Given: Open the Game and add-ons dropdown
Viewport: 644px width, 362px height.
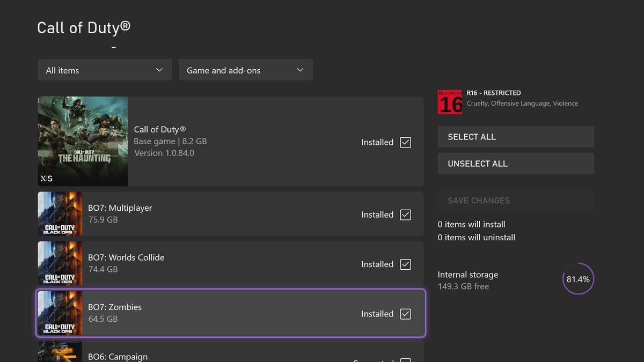Looking at the screenshot, I should coord(246,70).
